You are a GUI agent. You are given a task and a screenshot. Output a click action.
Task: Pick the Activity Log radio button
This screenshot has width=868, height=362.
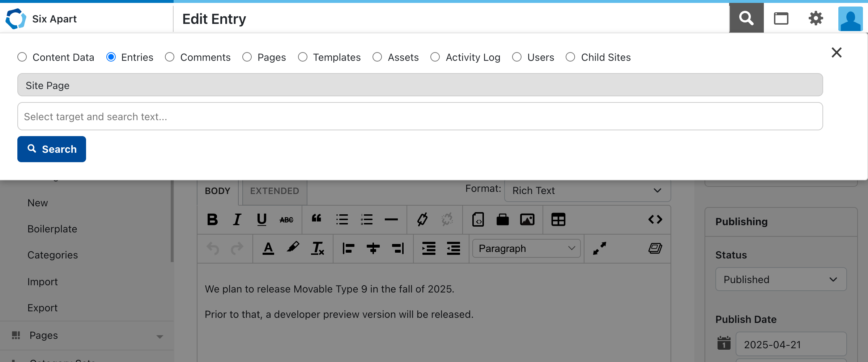(435, 57)
